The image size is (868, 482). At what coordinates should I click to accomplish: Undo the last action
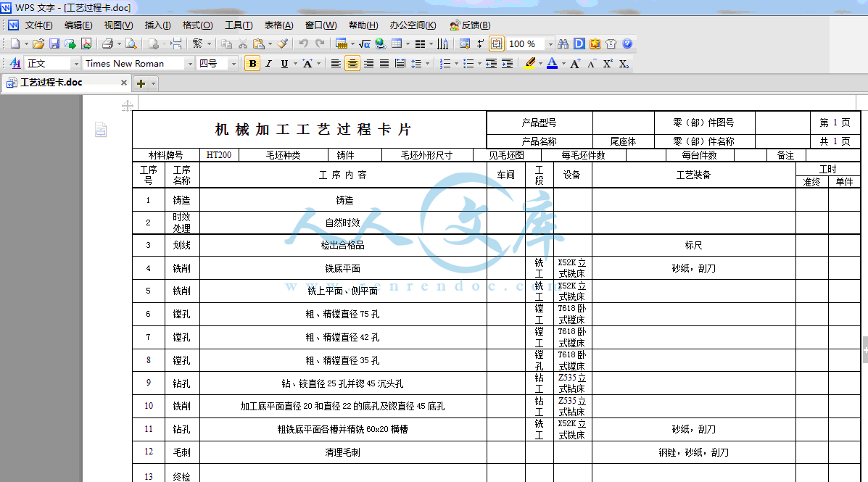tap(303, 43)
